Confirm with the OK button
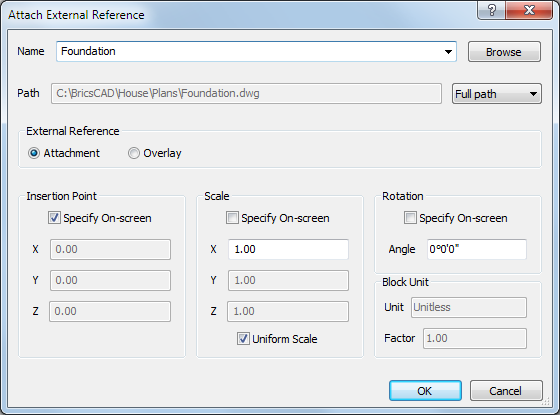 pyautogui.click(x=425, y=391)
